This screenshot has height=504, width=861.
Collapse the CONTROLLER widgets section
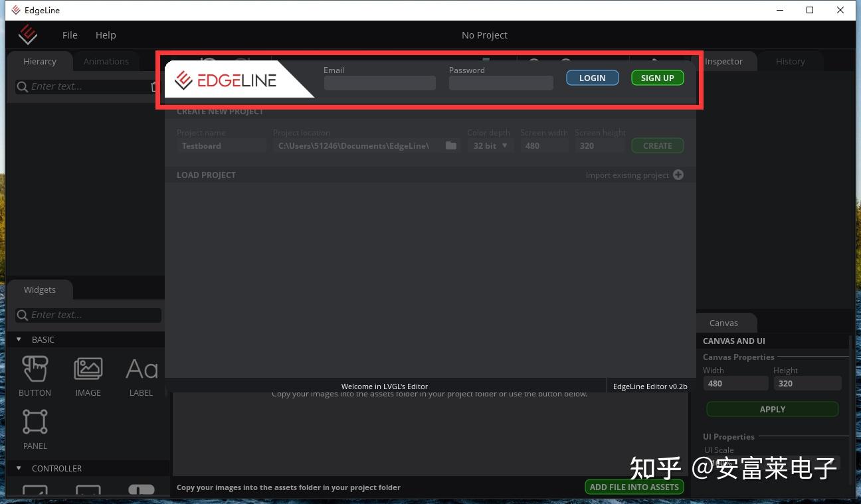pos(19,468)
